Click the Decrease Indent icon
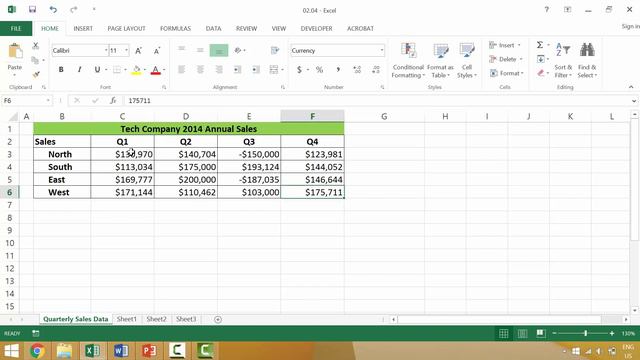Viewport: 640px width, 360px height. (x=237, y=70)
